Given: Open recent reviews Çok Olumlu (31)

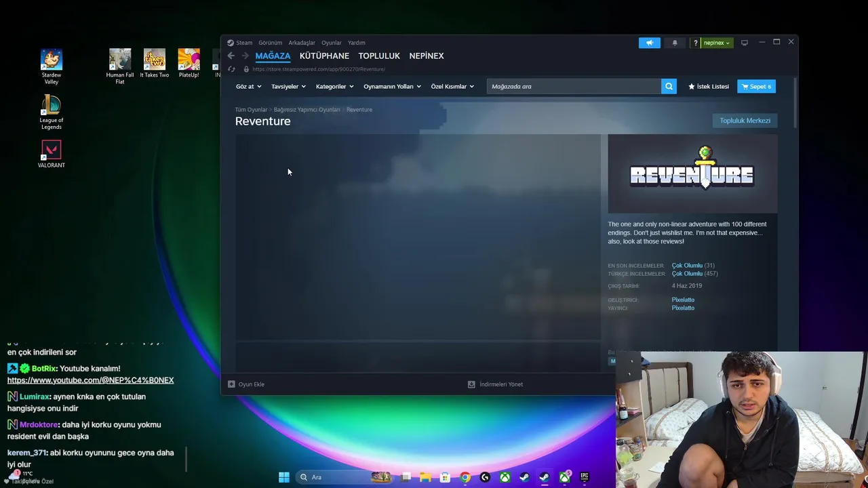Looking at the screenshot, I should [693, 265].
